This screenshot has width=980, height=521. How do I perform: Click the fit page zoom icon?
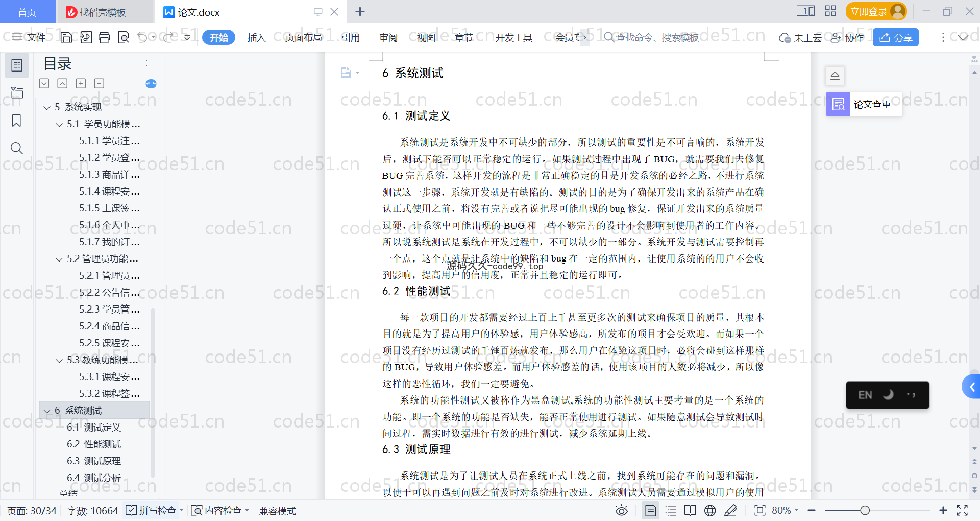pos(759,510)
